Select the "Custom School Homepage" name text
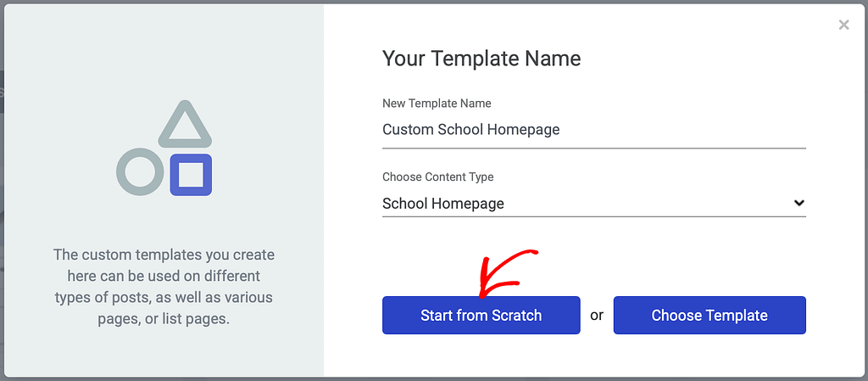The image size is (868, 381). (x=470, y=130)
